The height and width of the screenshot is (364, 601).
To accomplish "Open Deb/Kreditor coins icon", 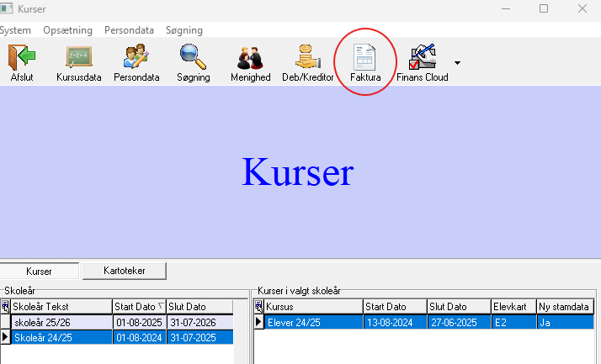I will click(x=308, y=56).
